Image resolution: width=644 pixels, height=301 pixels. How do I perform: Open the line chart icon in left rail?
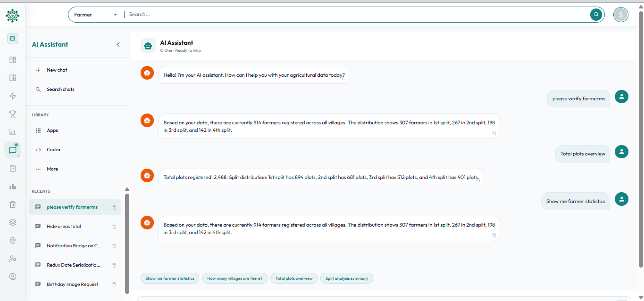click(13, 132)
